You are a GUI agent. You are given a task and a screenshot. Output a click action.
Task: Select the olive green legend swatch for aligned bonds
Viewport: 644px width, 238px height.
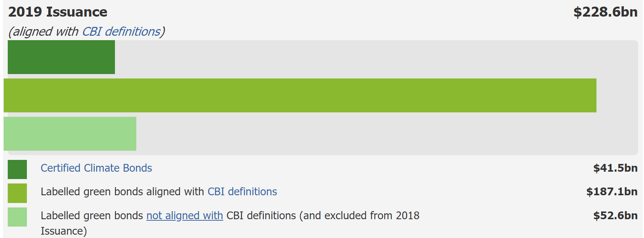[x=17, y=193]
